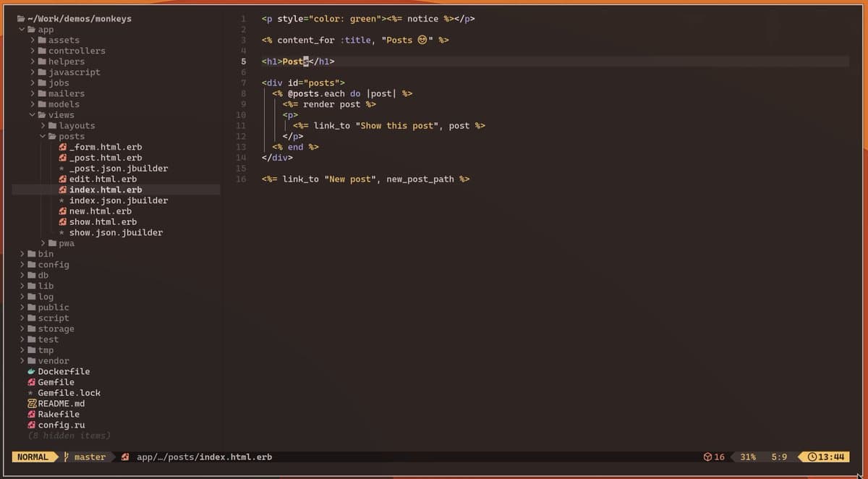
Task: Collapse the views folder
Action: coord(31,114)
